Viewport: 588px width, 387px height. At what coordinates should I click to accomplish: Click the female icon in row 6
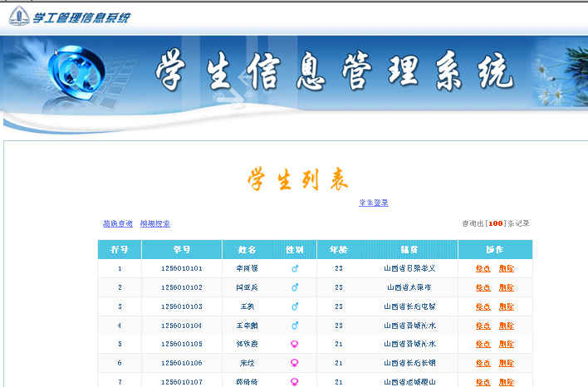coord(295,363)
